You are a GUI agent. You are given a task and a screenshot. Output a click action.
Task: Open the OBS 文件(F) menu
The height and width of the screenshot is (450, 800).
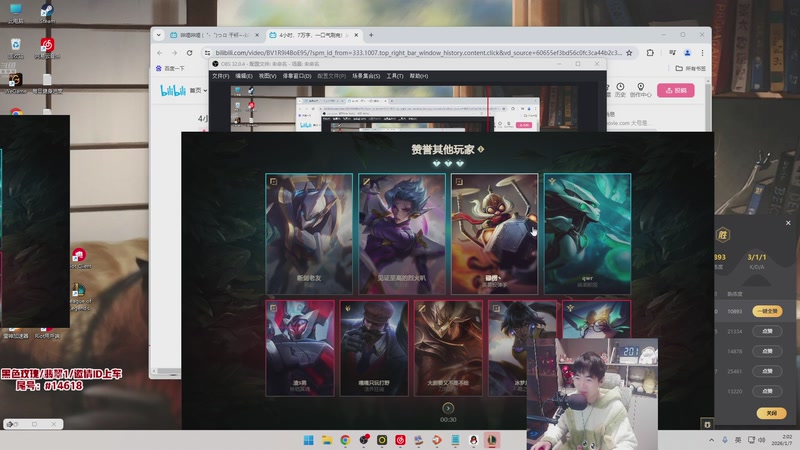pyautogui.click(x=220, y=76)
